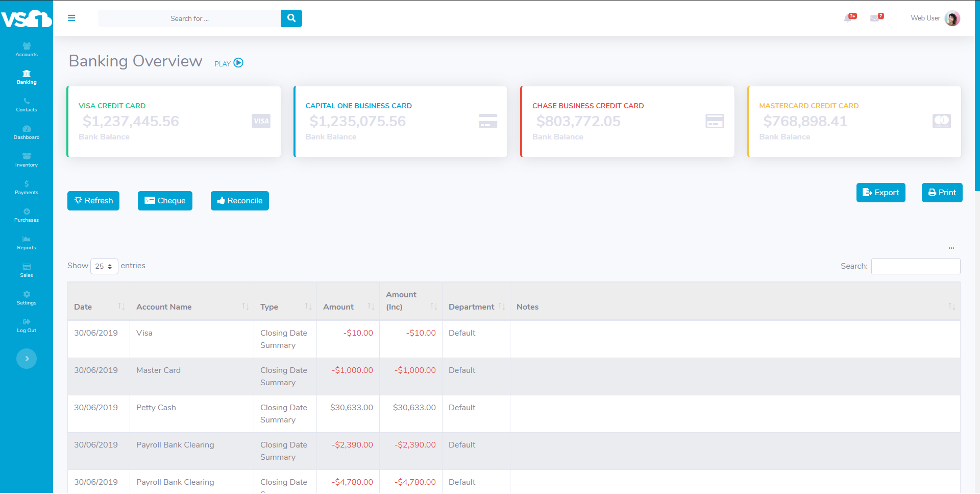
Task: Click the Chase card icon
Action: pos(715,121)
